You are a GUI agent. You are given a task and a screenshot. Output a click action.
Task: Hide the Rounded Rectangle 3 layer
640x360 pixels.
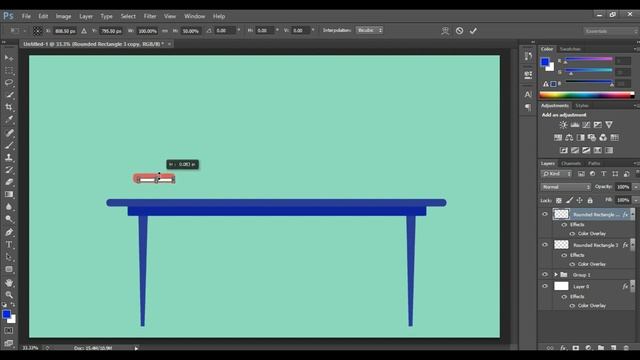click(x=545, y=245)
